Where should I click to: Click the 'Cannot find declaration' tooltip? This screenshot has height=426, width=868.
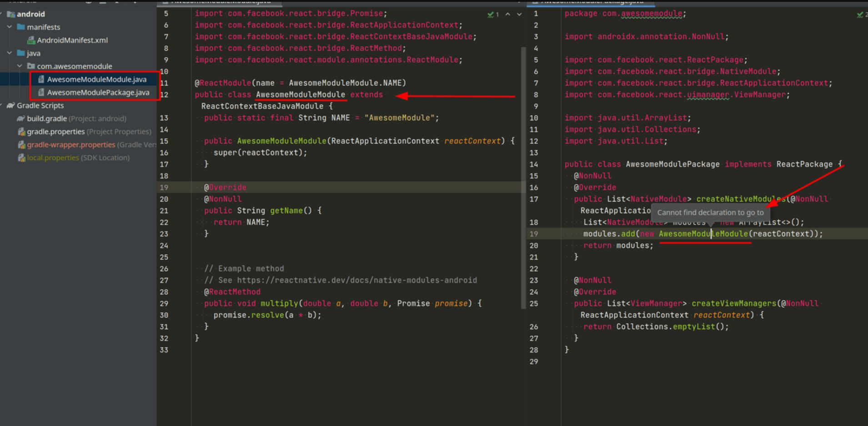710,212
